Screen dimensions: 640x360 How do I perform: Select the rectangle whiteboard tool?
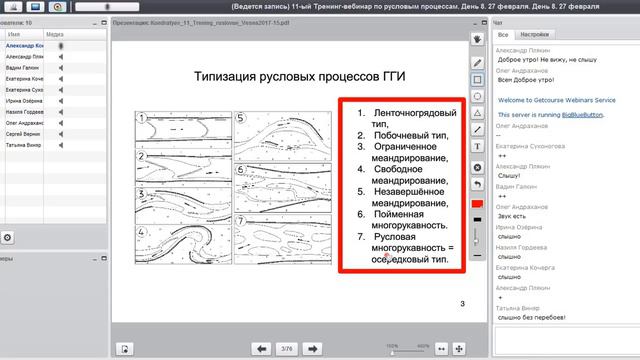click(x=477, y=79)
